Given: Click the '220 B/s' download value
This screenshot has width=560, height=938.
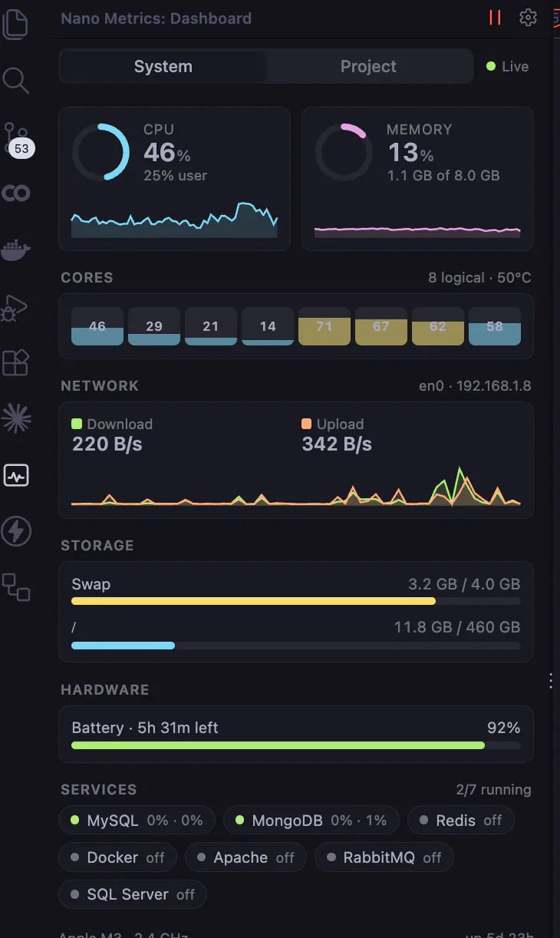Looking at the screenshot, I should [x=107, y=444].
